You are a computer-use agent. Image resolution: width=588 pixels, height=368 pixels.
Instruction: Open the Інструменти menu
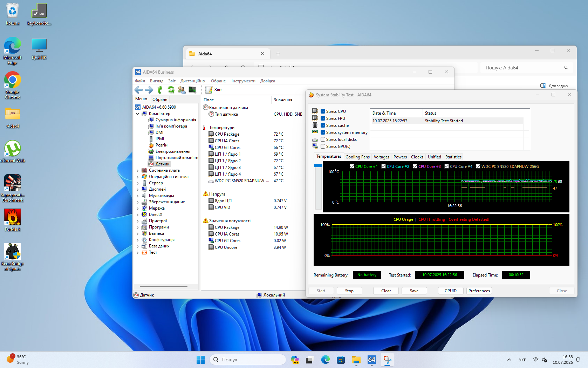point(243,81)
